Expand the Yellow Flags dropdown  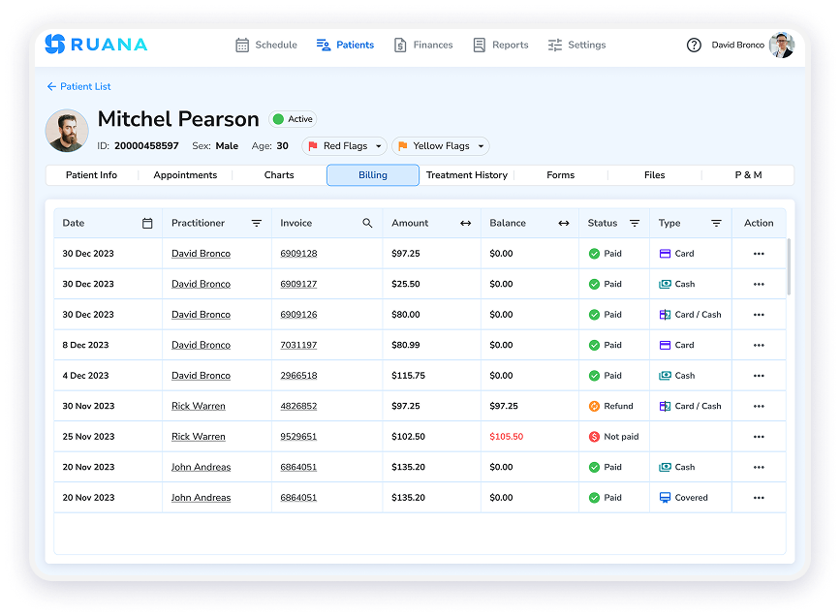[441, 146]
